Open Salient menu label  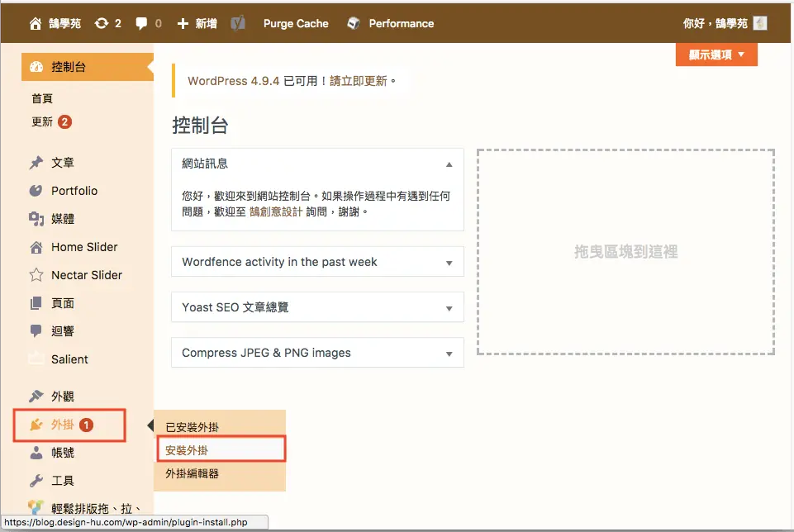(x=69, y=359)
